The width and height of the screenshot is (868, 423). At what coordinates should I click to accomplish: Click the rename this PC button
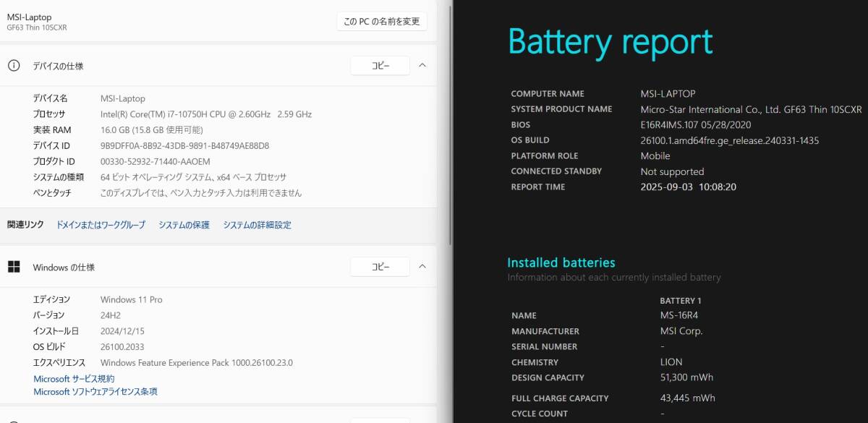[x=382, y=21]
